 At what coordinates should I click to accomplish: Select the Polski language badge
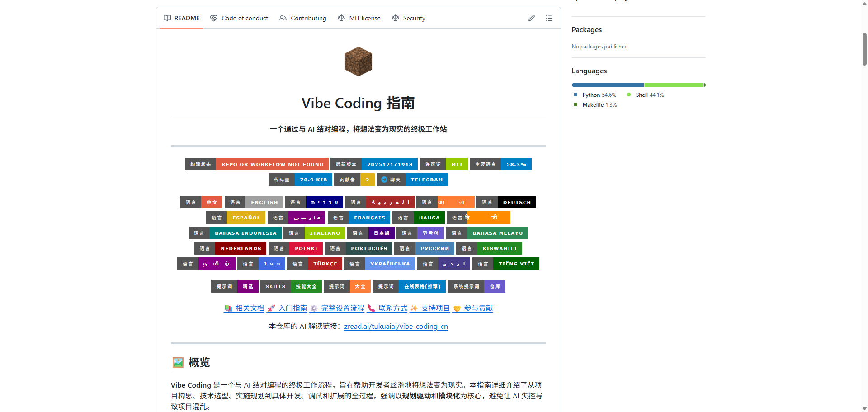(x=296, y=248)
